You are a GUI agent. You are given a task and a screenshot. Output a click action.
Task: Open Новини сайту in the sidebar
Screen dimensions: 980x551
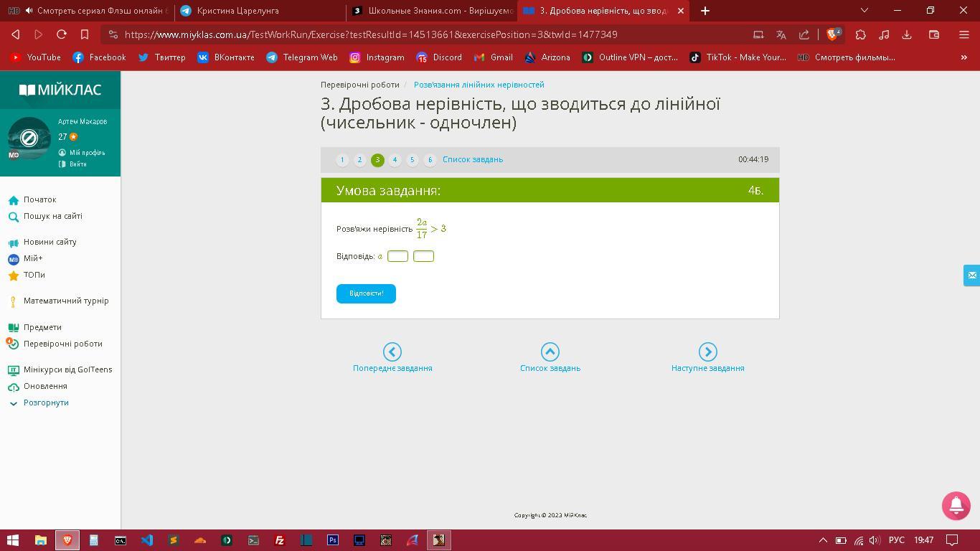tap(50, 242)
